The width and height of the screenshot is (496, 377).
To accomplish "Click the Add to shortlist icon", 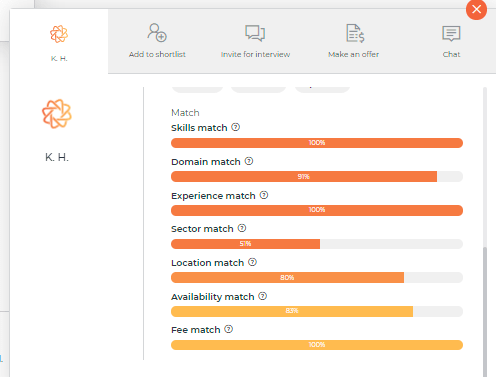I will (x=157, y=33).
